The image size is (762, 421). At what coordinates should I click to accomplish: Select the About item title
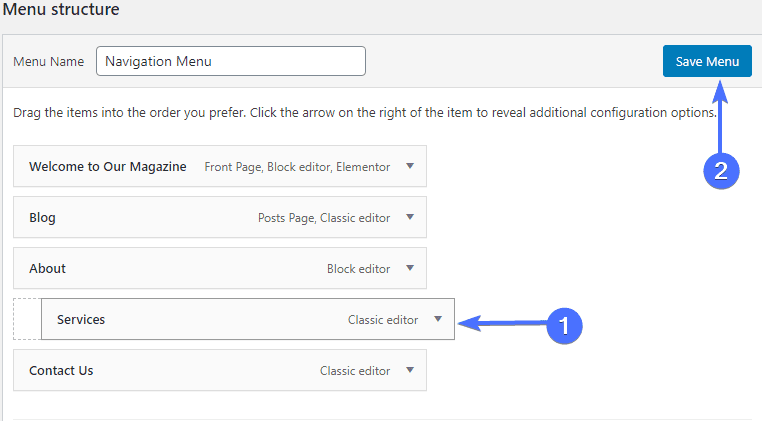click(47, 268)
